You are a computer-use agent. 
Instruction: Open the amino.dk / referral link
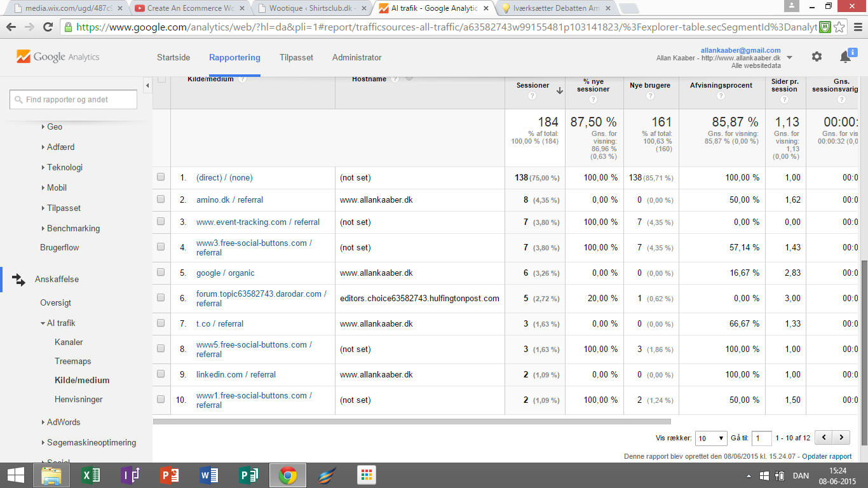pos(229,200)
